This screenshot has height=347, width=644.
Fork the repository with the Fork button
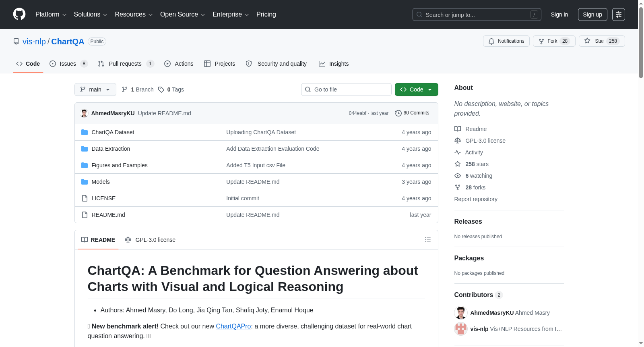click(x=554, y=41)
